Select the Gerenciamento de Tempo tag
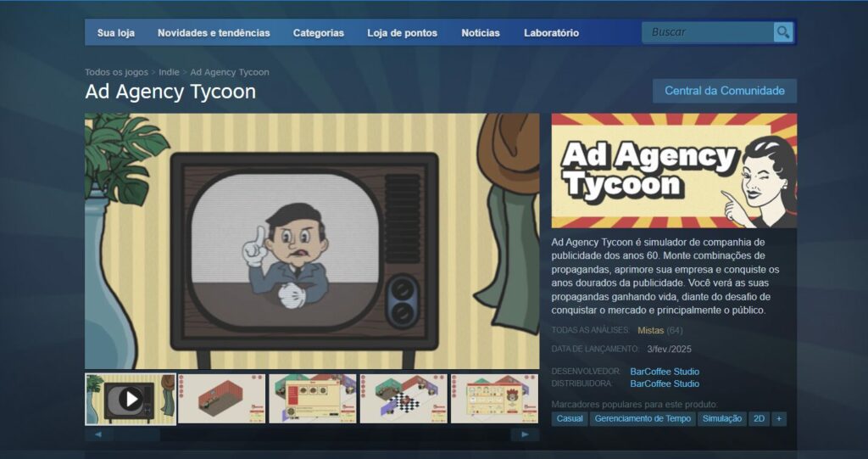Screen dimensions: 868x459 (643, 418)
